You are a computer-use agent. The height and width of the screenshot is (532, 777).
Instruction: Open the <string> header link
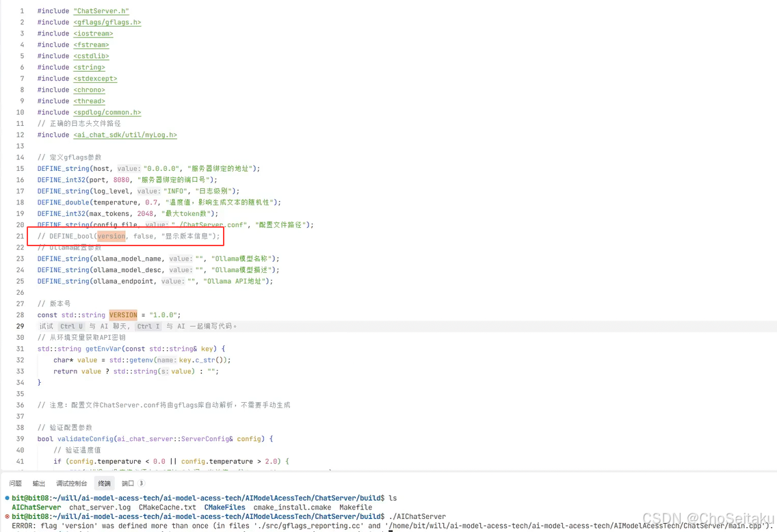pyautogui.click(x=89, y=68)
